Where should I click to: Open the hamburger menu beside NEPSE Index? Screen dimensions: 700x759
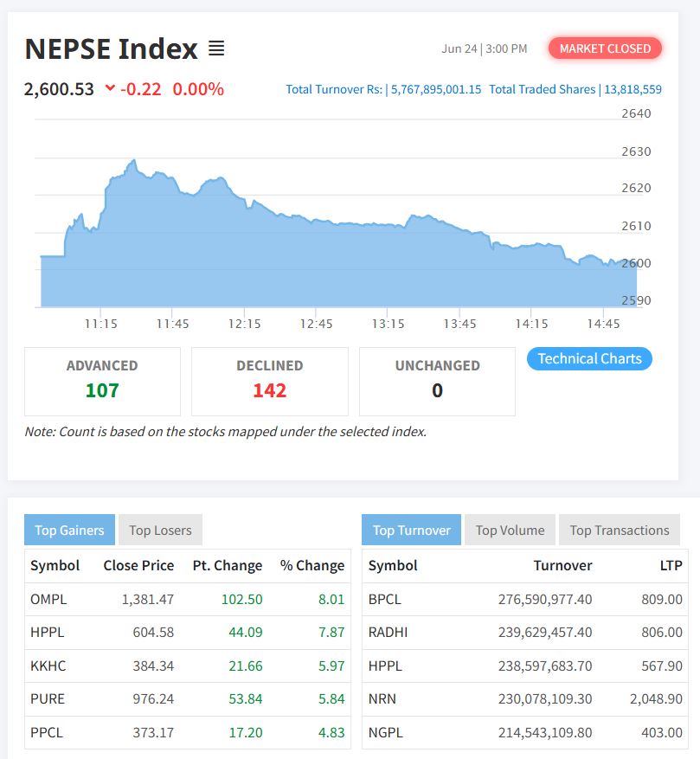(216, 48)
